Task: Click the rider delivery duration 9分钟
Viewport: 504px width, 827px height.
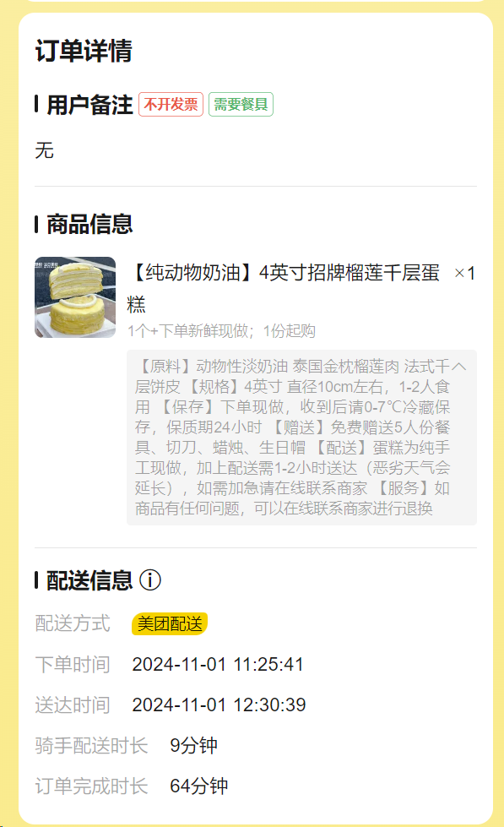Action: click(x=193, y=746)
